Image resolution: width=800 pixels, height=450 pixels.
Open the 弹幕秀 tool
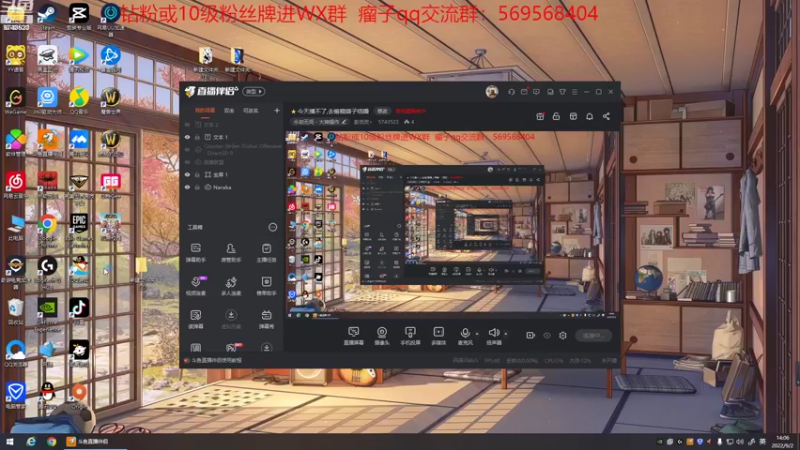[266, 319]
